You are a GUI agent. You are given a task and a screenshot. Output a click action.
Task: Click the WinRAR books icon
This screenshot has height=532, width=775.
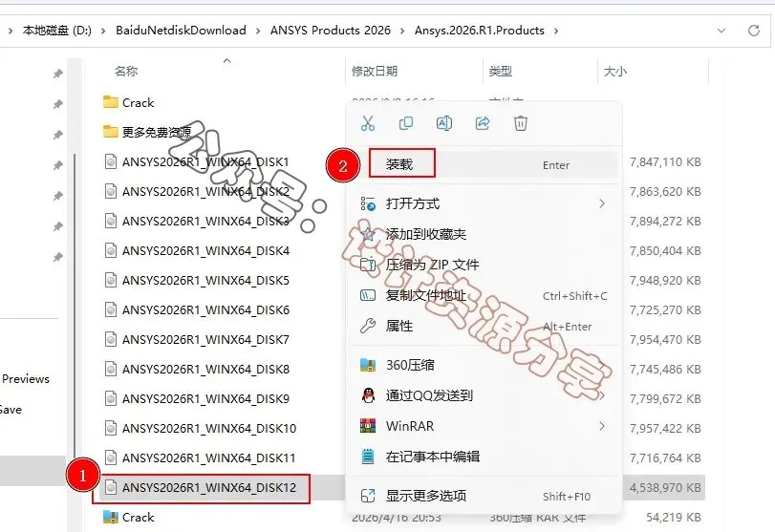368,426
